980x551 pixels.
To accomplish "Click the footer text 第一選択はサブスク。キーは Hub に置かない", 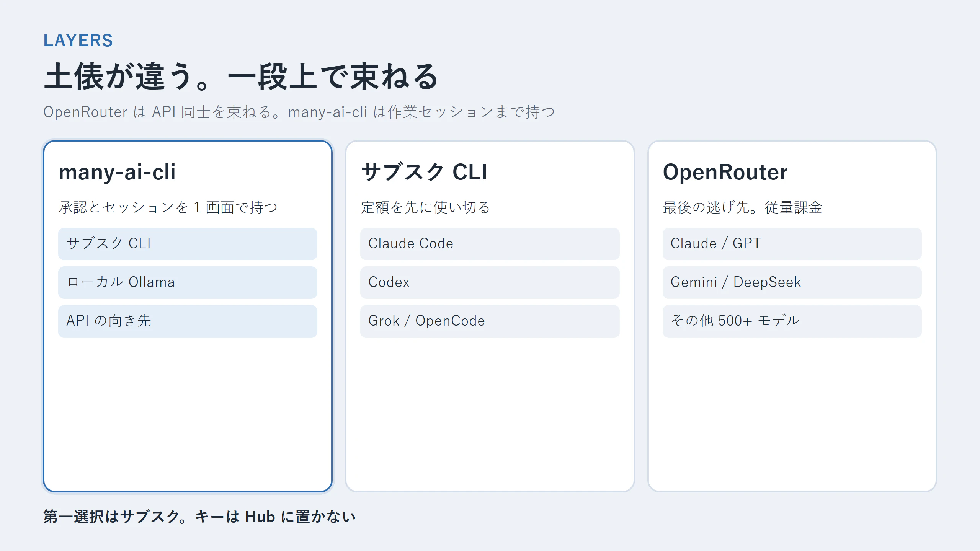I will pyautogui.click(x=199, y=517).
